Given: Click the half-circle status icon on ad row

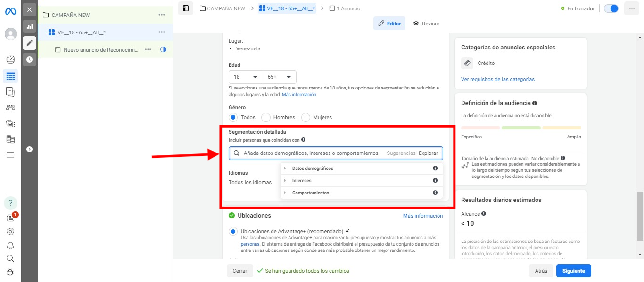Looking at the screenshot, I should tap(163, 49).
